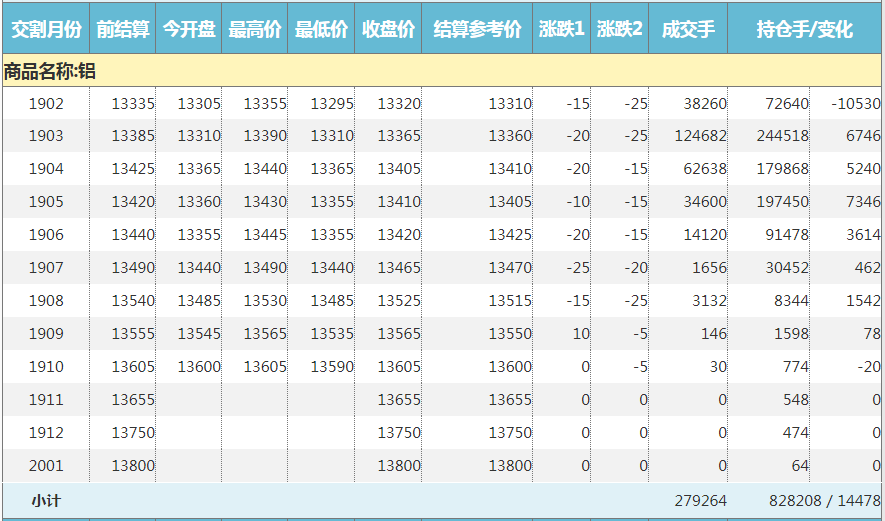This screenshot has width=885, height=521.
Task: Select delivery month 1902 cell
Action: tap(46, 104)
